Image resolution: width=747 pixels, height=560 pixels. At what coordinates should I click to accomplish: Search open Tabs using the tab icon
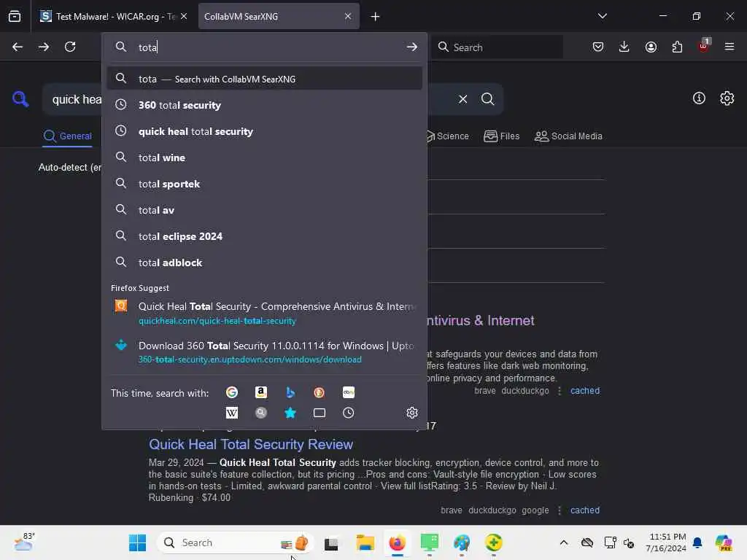[320, 413]
